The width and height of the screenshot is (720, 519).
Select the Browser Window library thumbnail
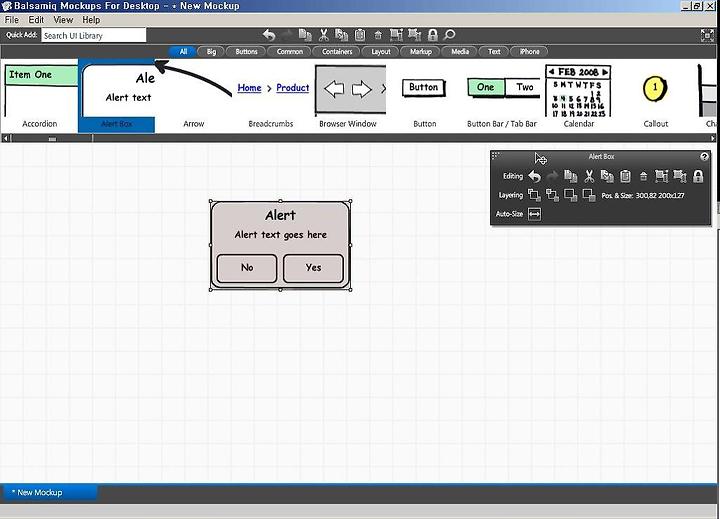click(348, 96)
